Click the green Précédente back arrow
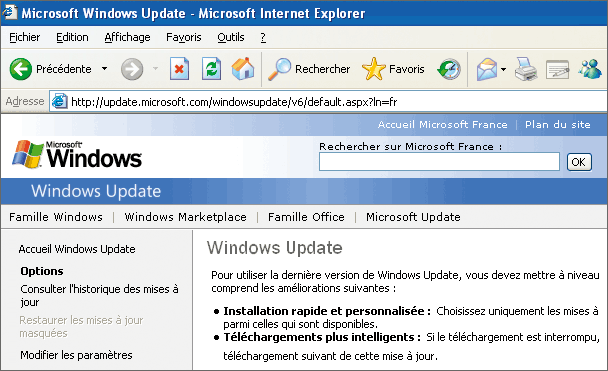Viewport: 608px width, 371px height. 21,69
